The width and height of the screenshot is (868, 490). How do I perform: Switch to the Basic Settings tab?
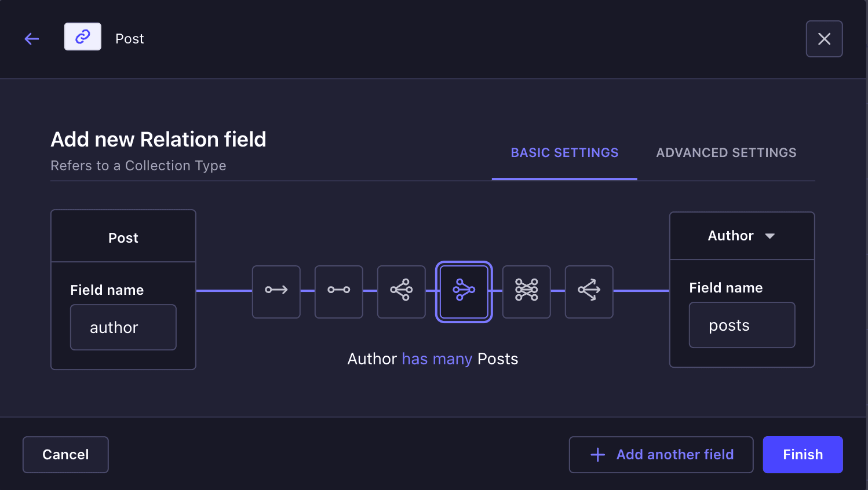coord(564,153)
